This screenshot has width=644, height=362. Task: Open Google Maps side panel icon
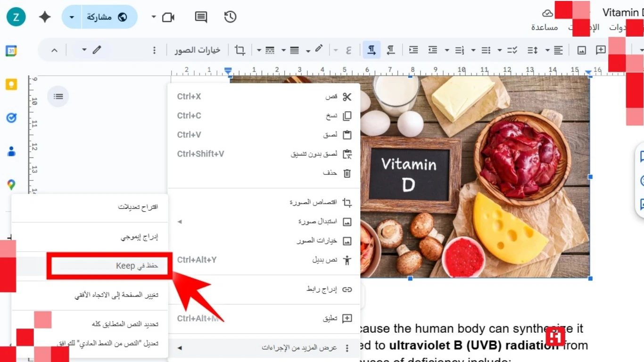pyautogui.click(x=11, y=184)
